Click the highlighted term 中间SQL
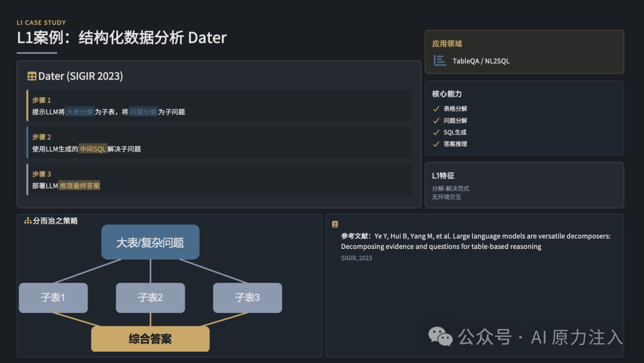644x363 pixels. point(93,149)
